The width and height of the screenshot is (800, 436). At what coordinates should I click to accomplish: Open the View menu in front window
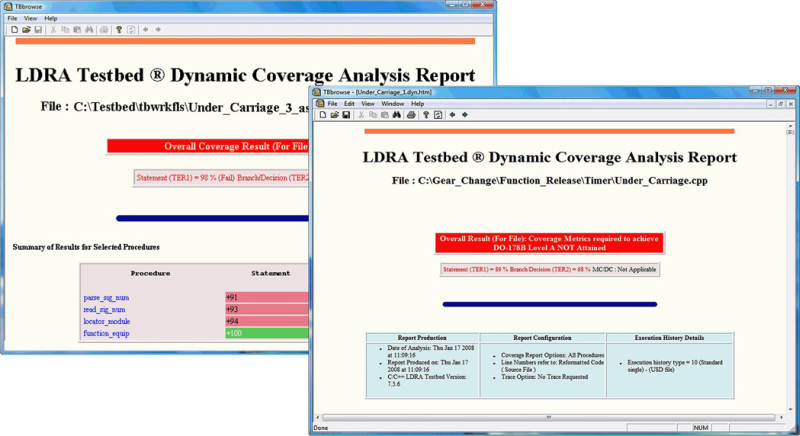click(x=368, y=104)
